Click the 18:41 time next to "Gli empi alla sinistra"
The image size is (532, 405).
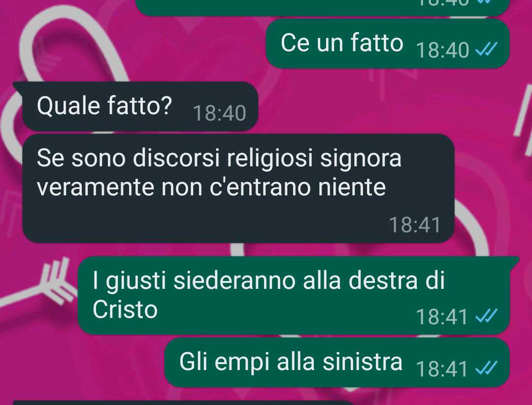pyautogui.click(x=442, y=369)
